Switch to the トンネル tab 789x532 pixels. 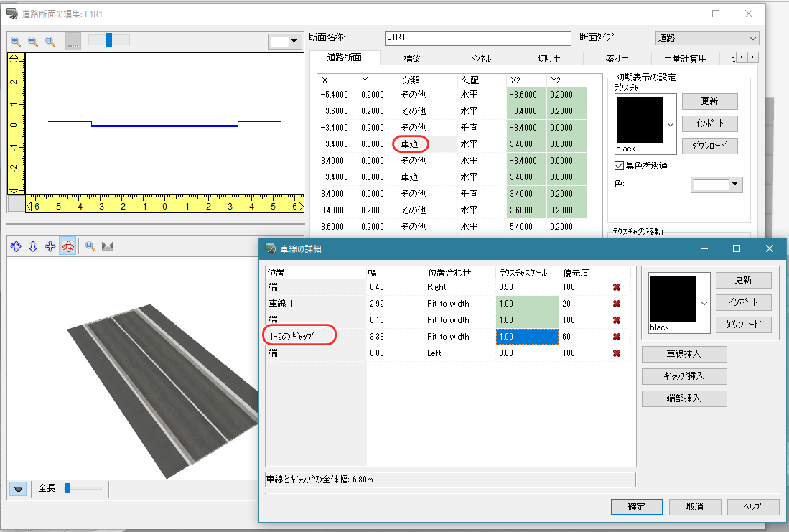coord(480,59)
